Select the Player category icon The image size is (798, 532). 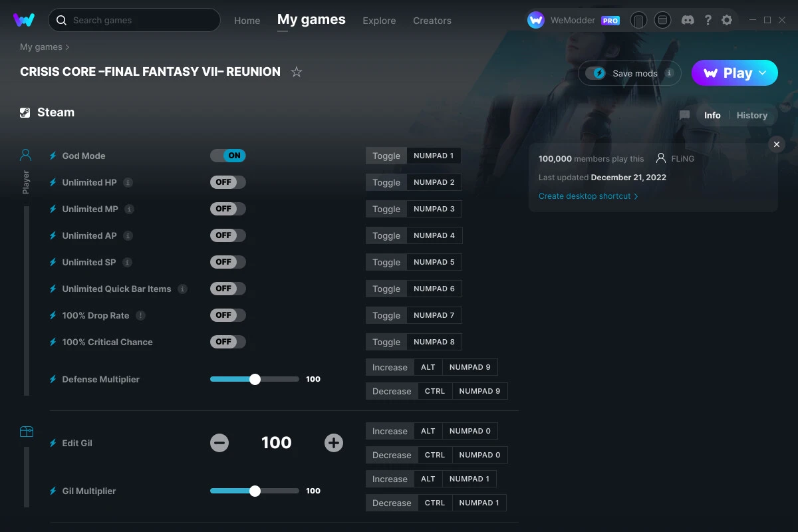point(26,155)
